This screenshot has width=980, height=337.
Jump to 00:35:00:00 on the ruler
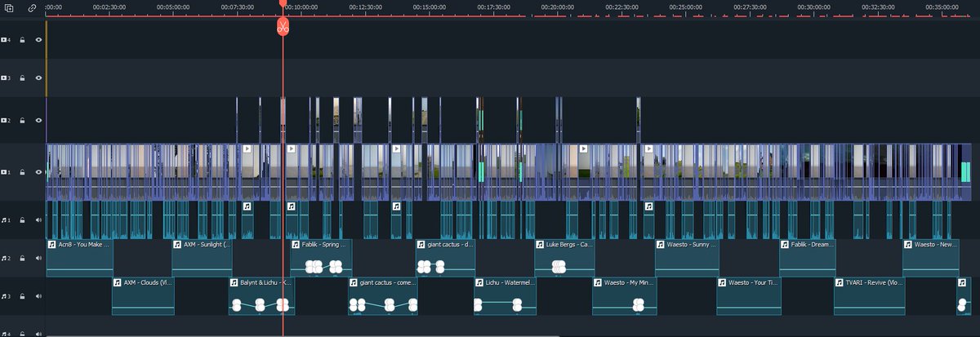942,7
